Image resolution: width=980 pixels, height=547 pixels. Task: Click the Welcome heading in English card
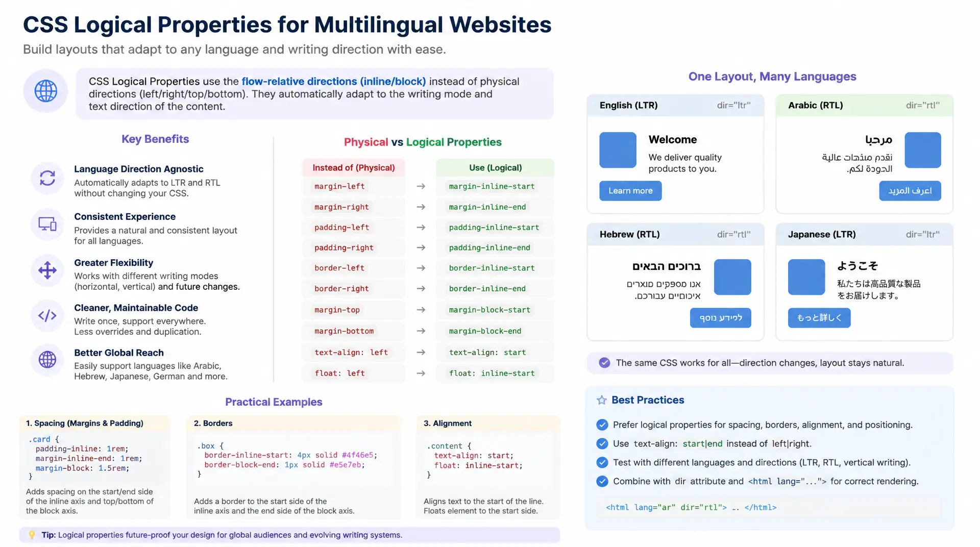tap(673, 140)
